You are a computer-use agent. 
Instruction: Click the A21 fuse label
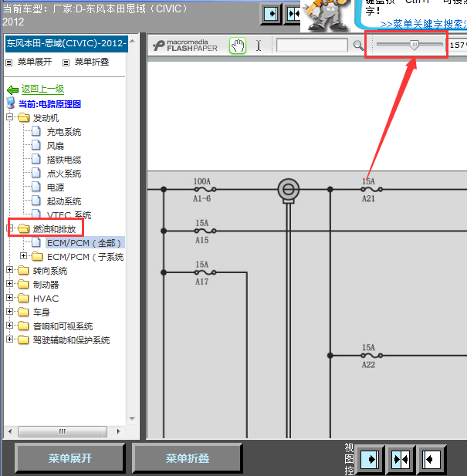pyautogui.click(x=368, y=198)
